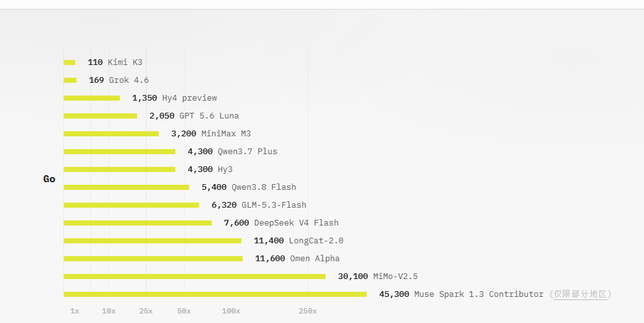Click the GLM-5.3-Flash label
The image size is (644, 323).
[x=274, y=205]
